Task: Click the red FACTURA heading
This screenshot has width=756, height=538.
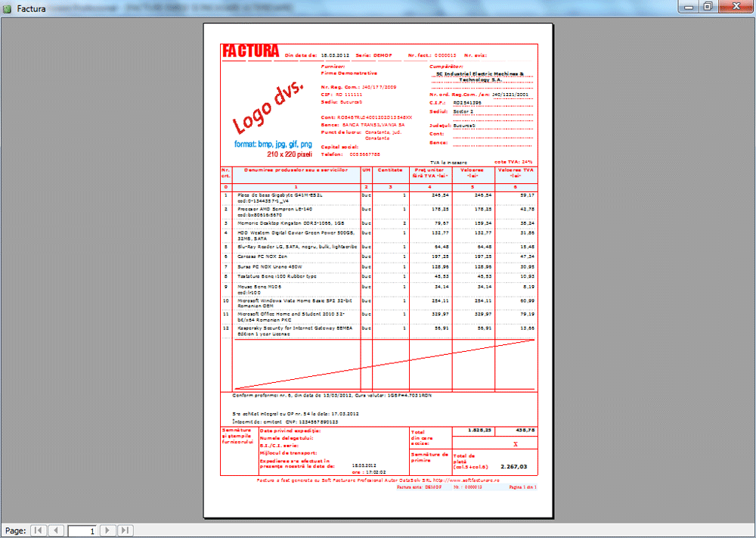Action: coord(250,51)
